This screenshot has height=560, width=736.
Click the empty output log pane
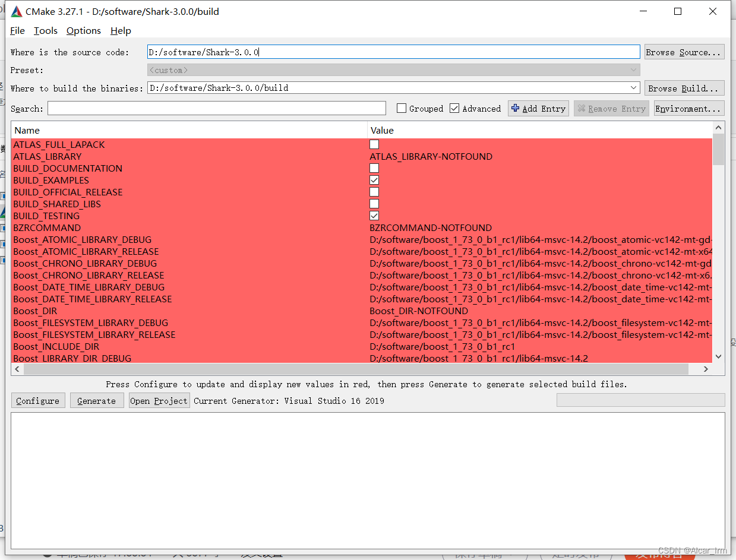[x=368, y=480]
